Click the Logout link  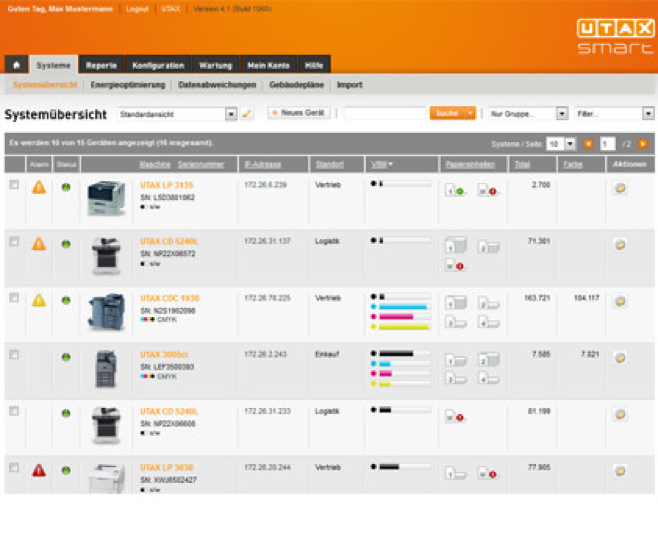[137, 9]
